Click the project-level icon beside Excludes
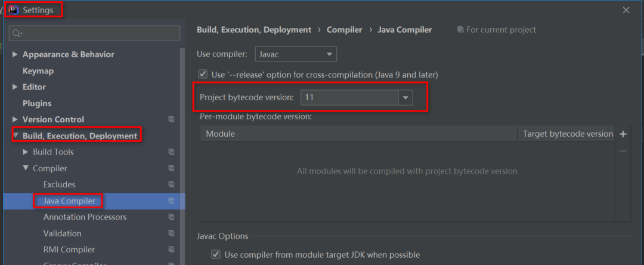Image resolution: width=644 pixels, height=265 pixels. [x=171, y=184]
